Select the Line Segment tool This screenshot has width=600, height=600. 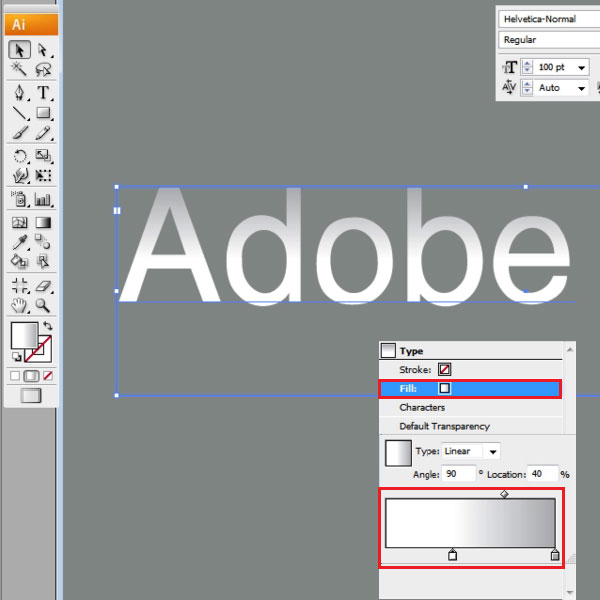20,112
